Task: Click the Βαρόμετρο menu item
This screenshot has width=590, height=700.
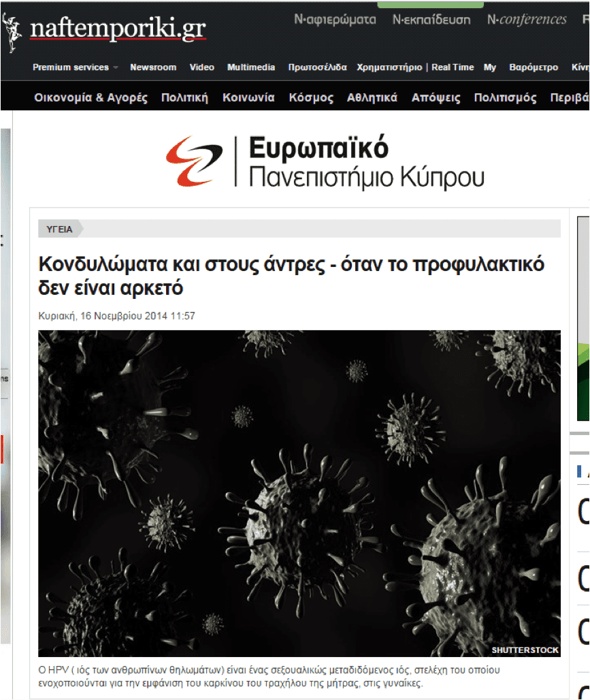Action: pos(534,67)
